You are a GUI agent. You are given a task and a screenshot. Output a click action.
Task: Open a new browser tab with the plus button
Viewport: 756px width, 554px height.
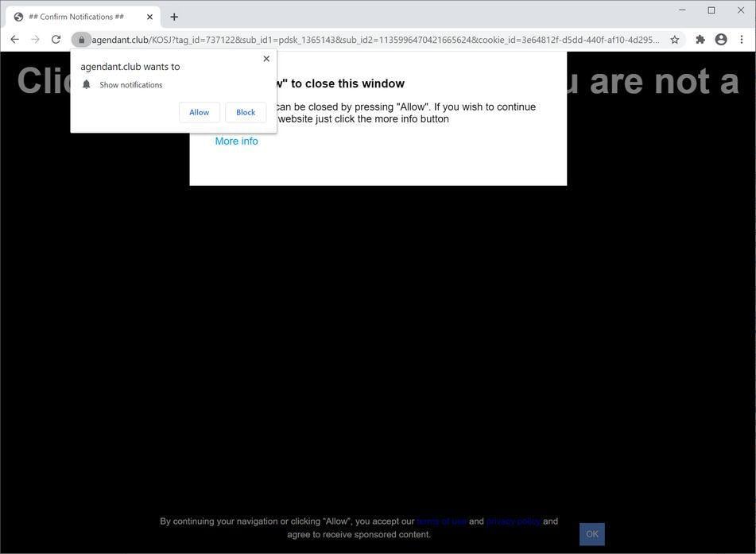pos(174,16)
